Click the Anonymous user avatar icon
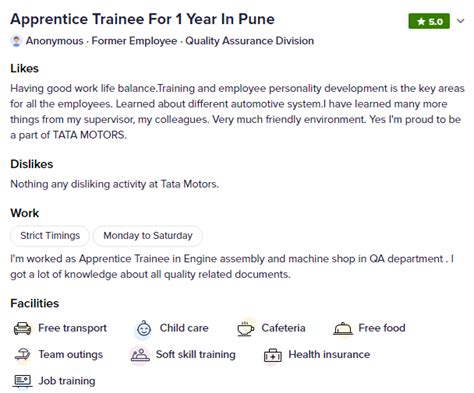The image size is (474, 393). pyautogui.click(x=16, y=41)
